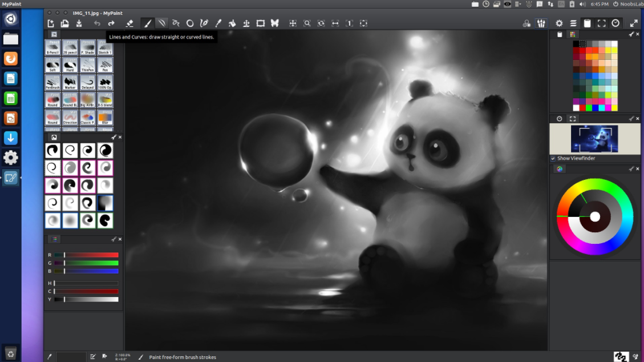Open the zoom magnifier tool

(x=307, y=23)
